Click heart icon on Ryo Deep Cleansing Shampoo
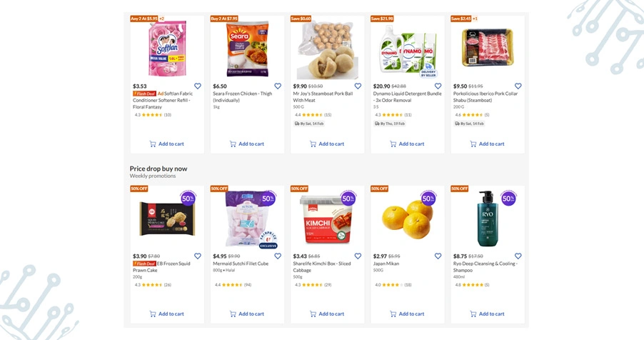Image resolution: width=644 pixels, height=340 pixels. tap(518, 256)
